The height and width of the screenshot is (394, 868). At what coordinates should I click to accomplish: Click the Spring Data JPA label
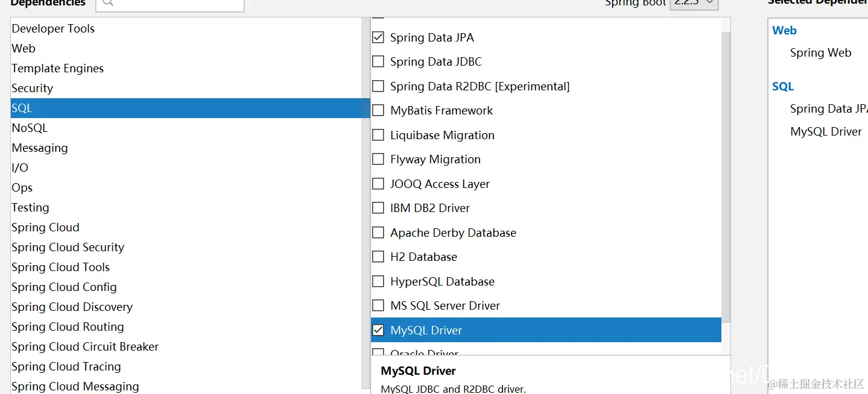(x=432, y=37)
